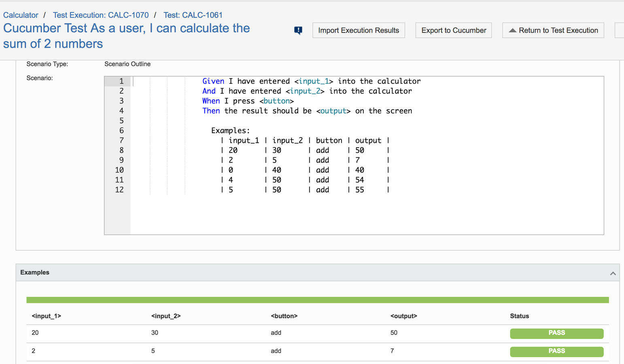This screenshot has width=624, height=364.
Task: Click PASS status for row 2 5
Action: click(556, 351)
